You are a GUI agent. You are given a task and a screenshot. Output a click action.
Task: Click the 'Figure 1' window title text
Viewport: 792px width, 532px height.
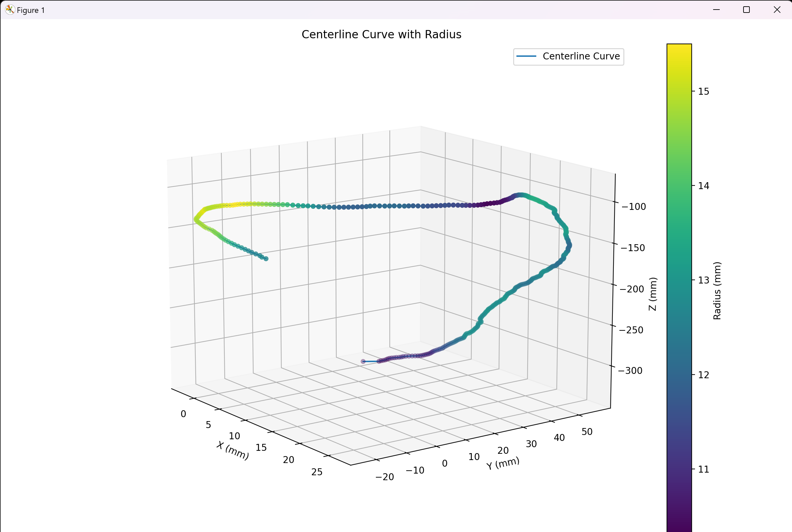[31, 10]
